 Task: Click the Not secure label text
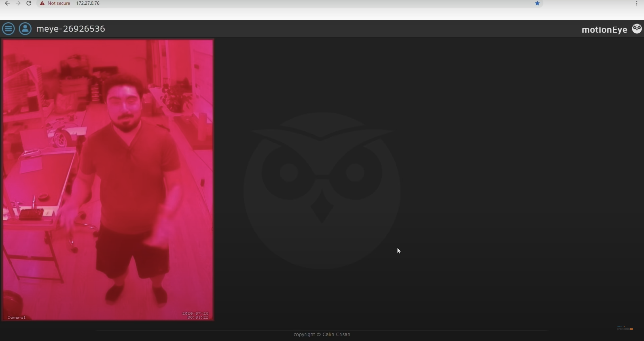59,3
